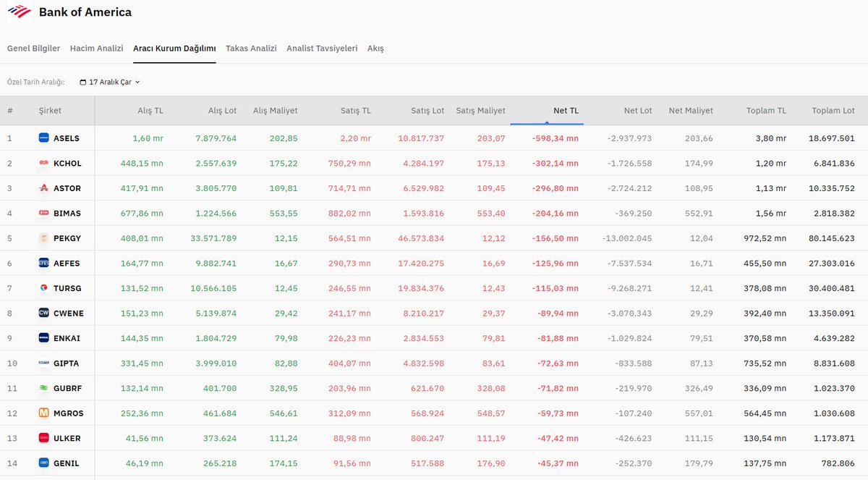Open the ASELS ticker link
Screen dimensions: 868x480
67,138
